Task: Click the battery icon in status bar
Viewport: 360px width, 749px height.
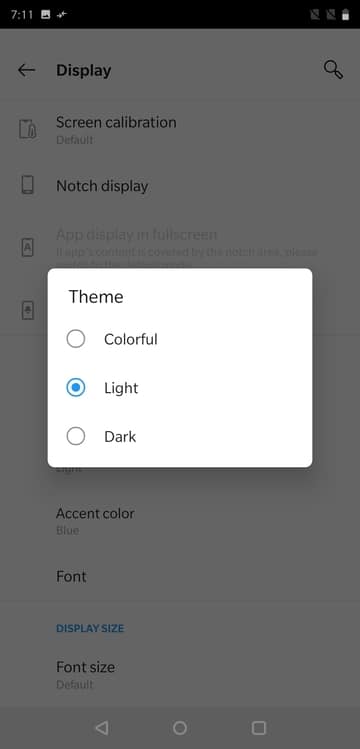Action: [x=345, y=15]
